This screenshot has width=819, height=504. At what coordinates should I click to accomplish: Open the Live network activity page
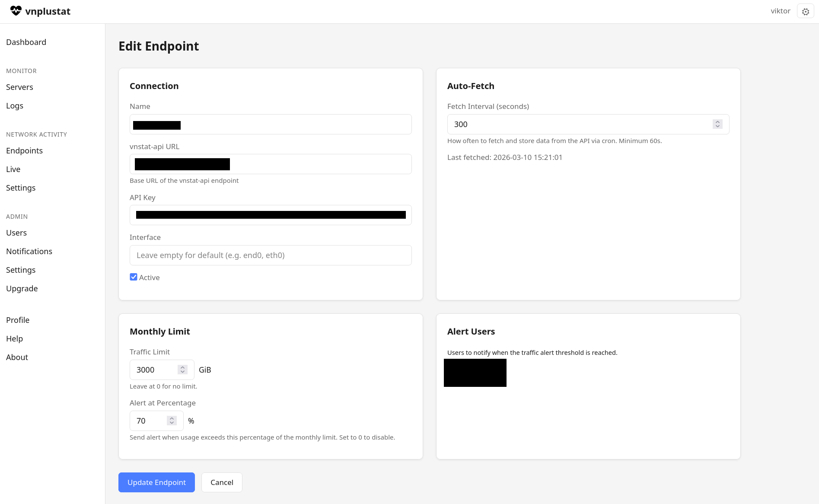13,169
